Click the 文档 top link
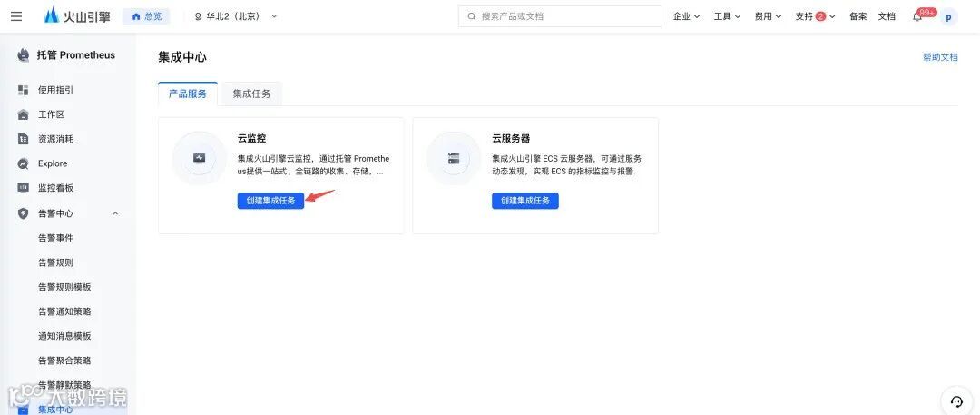980x415 pixels. [887, 16]
